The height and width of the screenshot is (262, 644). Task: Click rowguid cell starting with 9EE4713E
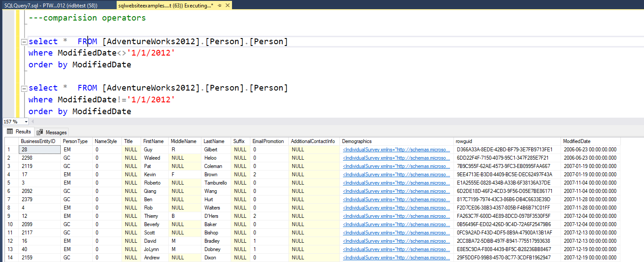pos(507,175)
